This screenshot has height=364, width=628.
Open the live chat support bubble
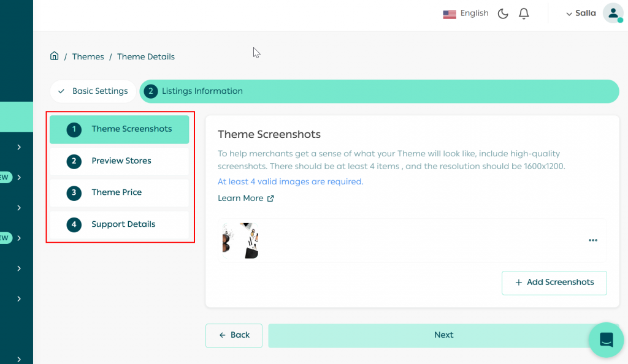pos(606,339)
